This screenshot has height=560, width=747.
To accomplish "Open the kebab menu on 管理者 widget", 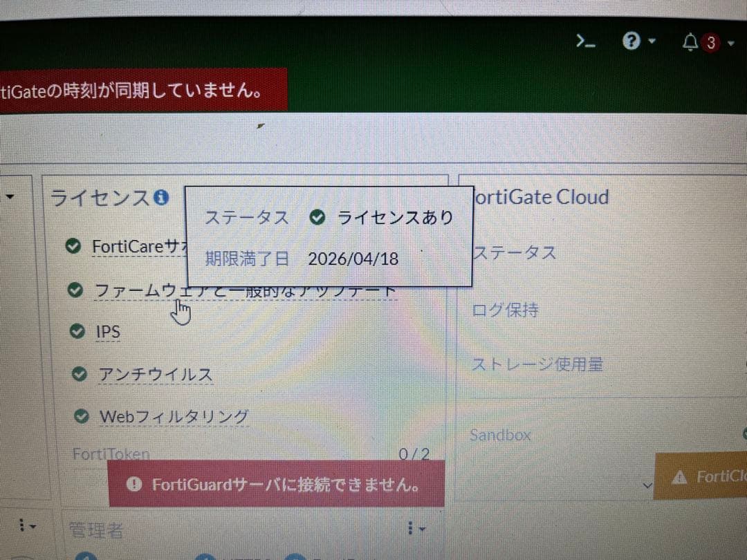I will [x=412, y=528].
